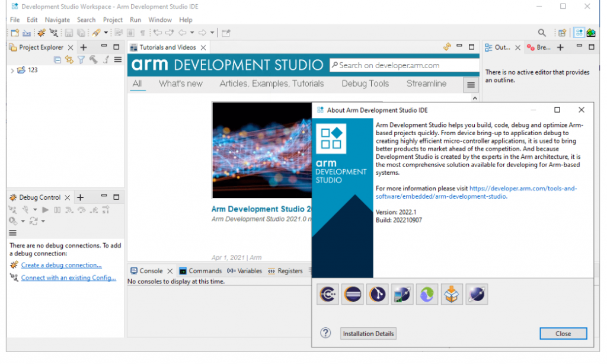Click the New project toolbar icon
The image size is (607, 364).
point(15,33)
